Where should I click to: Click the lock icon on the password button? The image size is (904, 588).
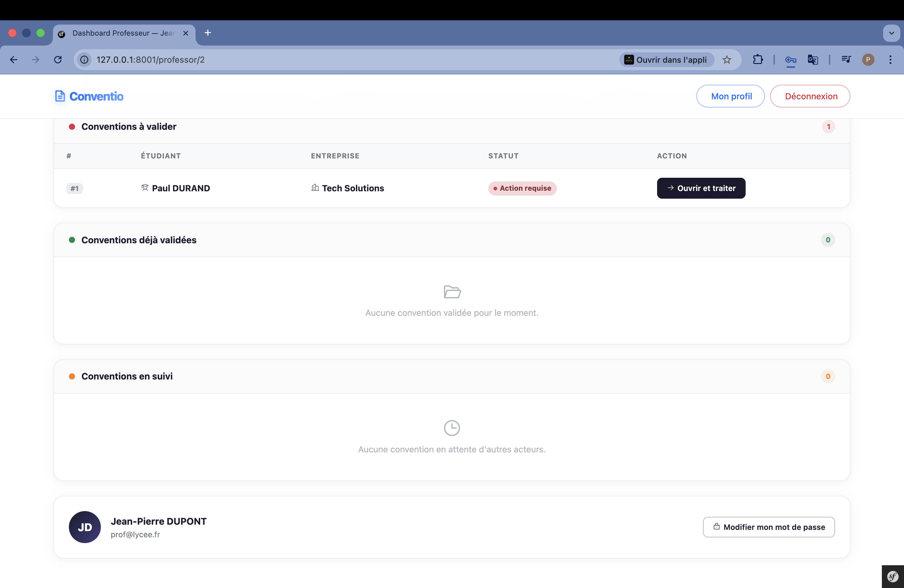tap(717, 527)
